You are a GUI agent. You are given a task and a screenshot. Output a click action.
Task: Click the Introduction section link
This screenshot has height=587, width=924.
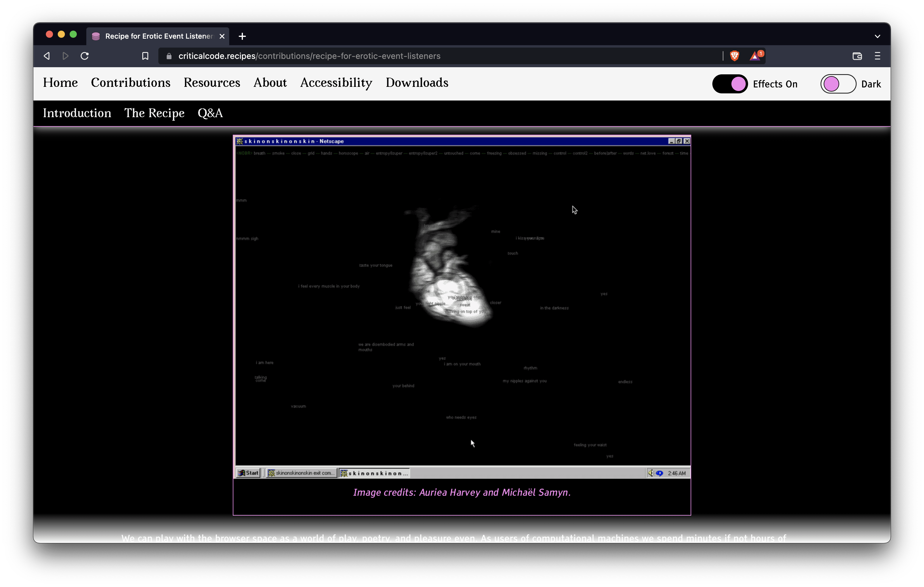click(77, 113)
